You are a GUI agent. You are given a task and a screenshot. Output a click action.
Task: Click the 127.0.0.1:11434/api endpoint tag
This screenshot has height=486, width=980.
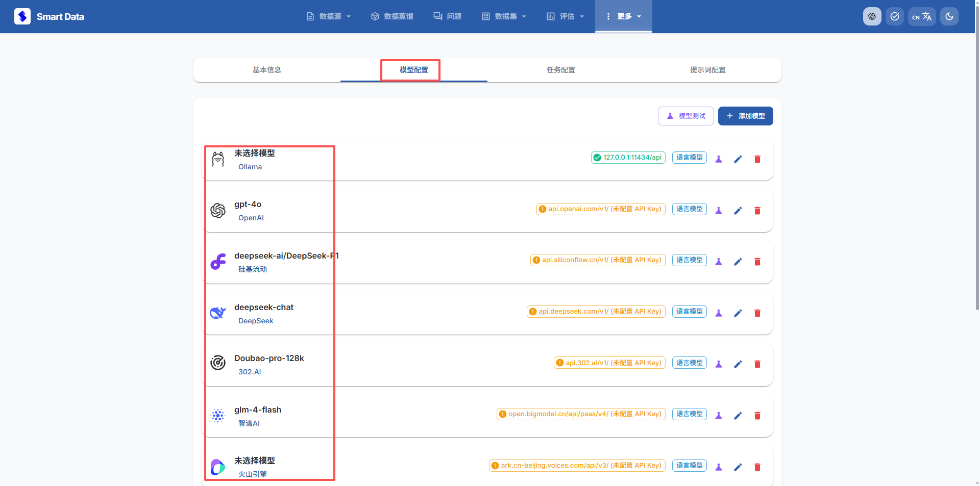(628, 158)
